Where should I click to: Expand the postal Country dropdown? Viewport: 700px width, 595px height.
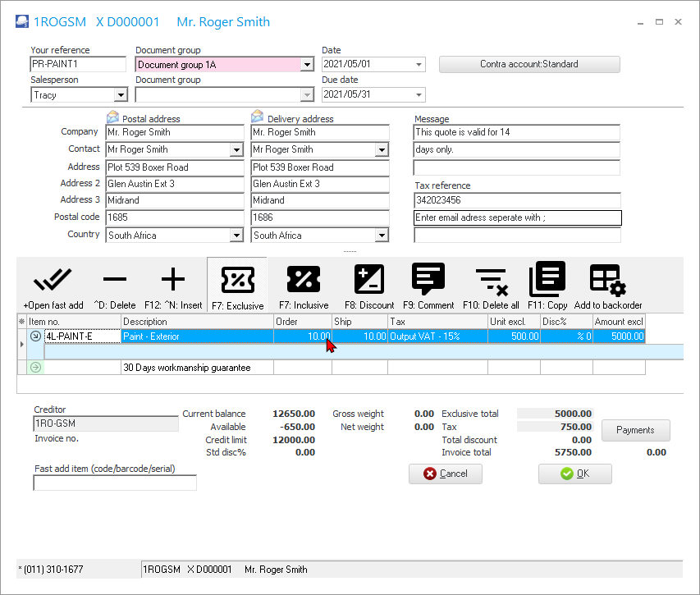coord(236,236)
